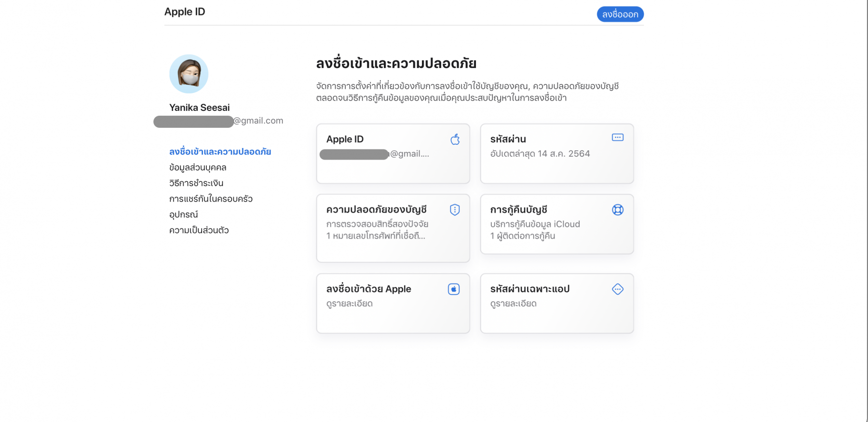Open ความเป็นส่วนตัว sidebar item
Image resolution: width=868 pixels, height=422 pixels.
click(x=199, y=230)
